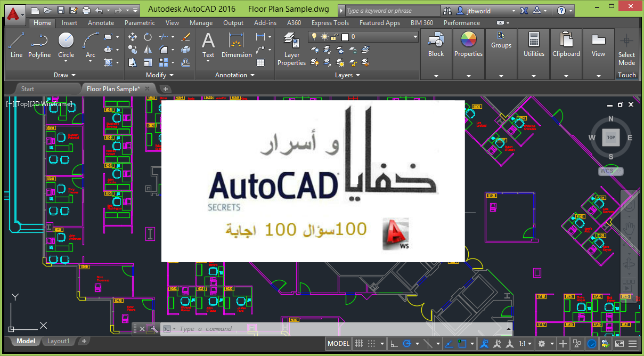
Task: Open Layer Properties manager
Action: click(x=291, y=48)
